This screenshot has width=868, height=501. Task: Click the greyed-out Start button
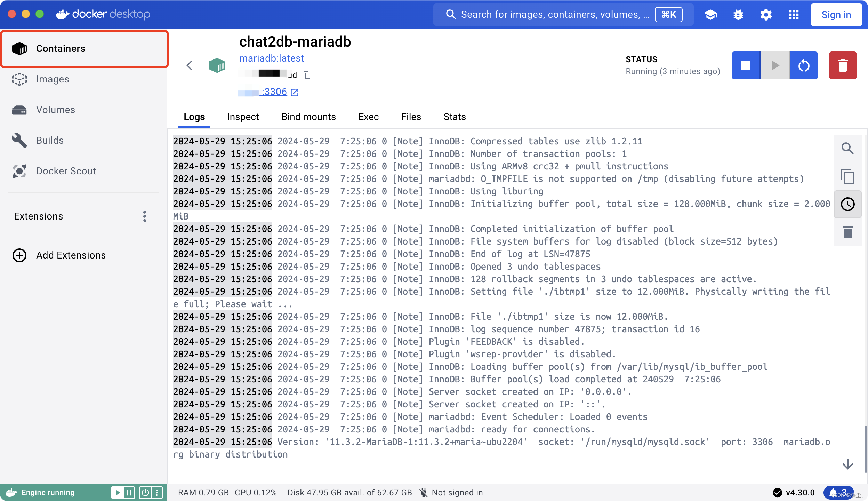click(775, 65)
